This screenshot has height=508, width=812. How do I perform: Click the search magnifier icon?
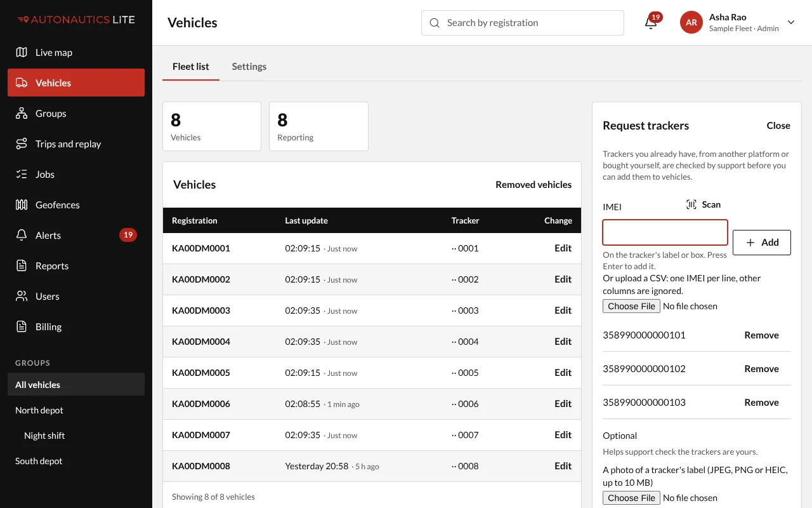[x=435, y=23]
